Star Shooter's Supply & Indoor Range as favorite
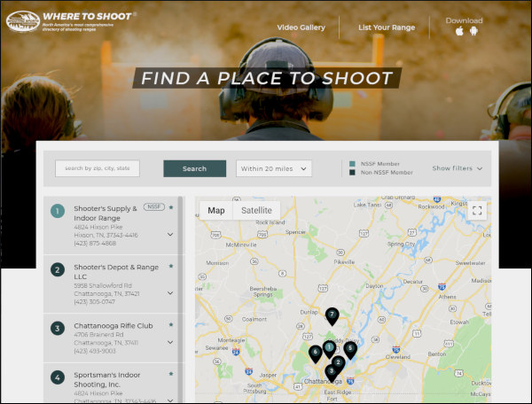This screenshot has width=532, height=404. coord(171,206)
